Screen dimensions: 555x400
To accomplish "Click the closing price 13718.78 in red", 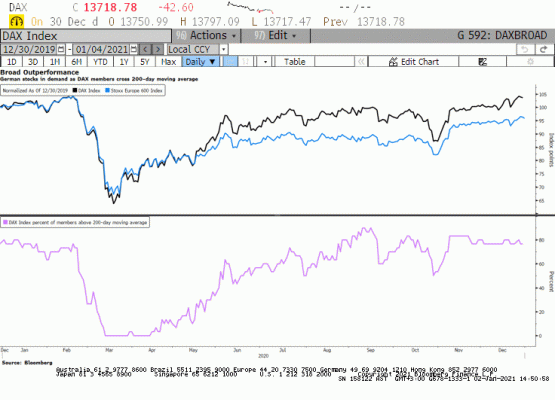I will click(x=110, y=7).
